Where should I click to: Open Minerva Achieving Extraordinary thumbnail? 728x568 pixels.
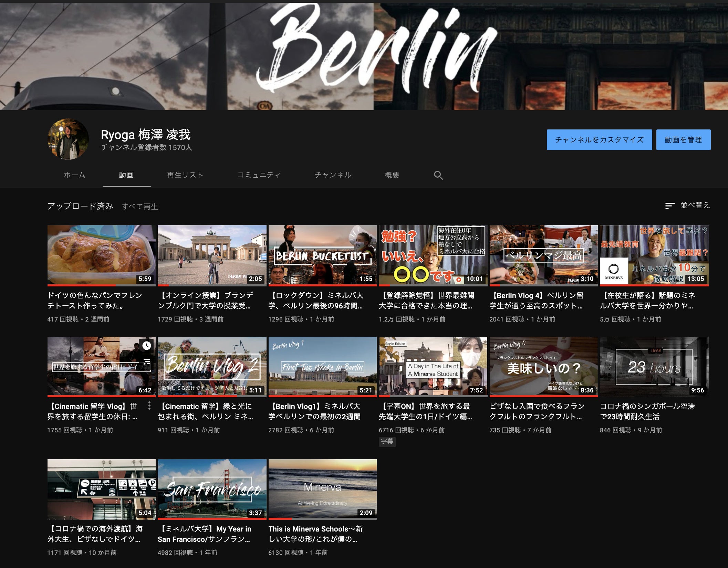322,489
